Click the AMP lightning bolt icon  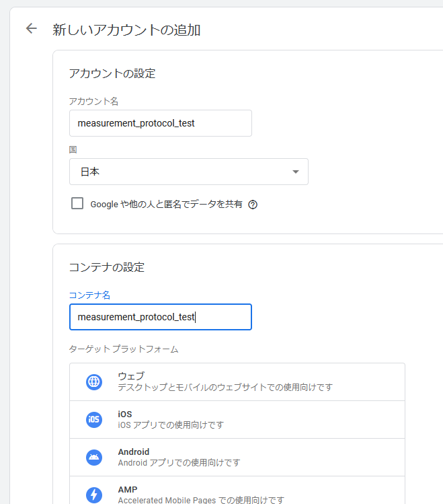(94, 495)
